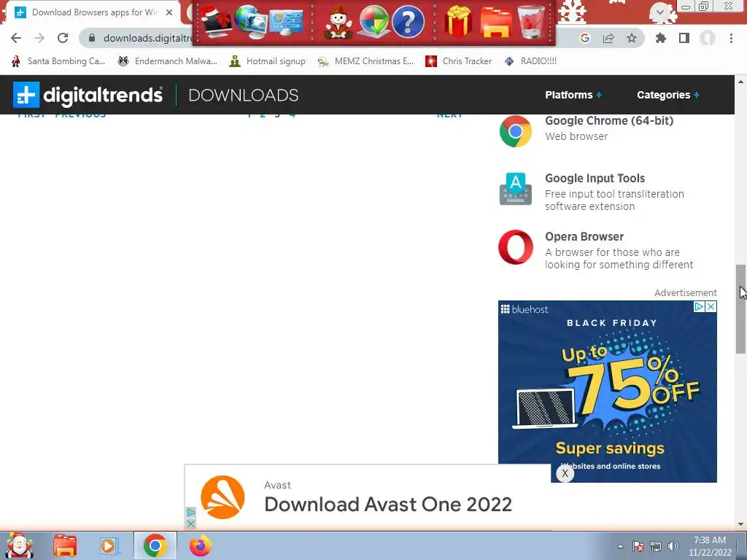
Task: Open the Extensions puzzle icon
Action: [661, 38]
